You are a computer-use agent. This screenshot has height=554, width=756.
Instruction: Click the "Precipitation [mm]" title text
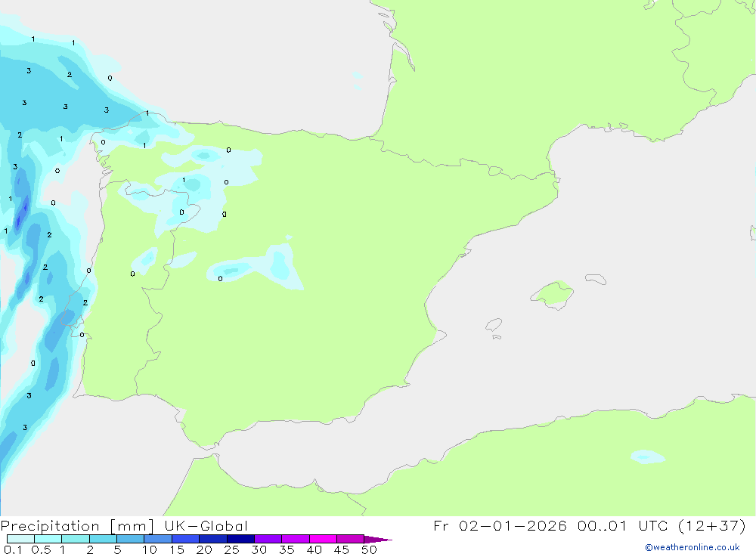77,526
